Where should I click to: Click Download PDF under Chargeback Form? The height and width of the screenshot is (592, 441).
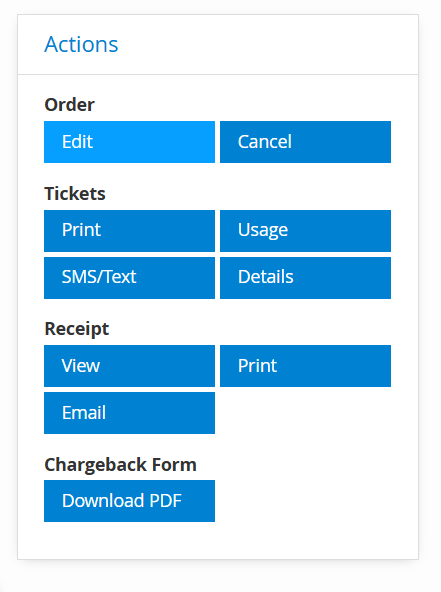[x=130, y=501]
